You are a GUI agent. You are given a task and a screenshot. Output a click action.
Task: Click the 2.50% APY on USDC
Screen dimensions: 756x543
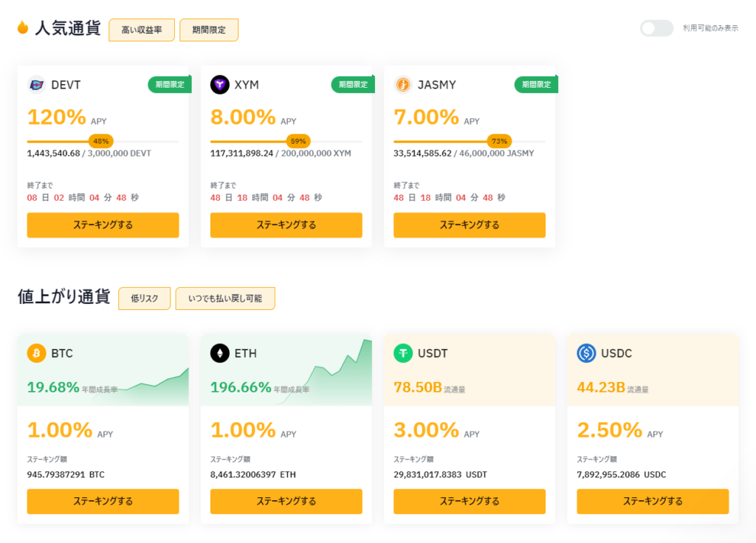pyautogui.click(x=609, y=430)
